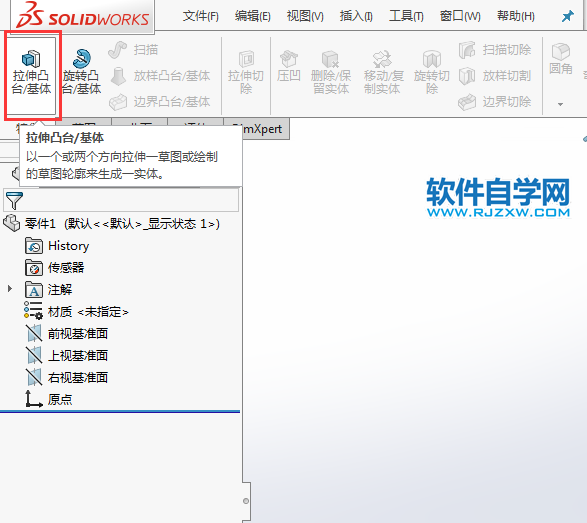Image resolution: width=587 pixels, height=523 pixels.
Task: Select 零件1 root node in feature tree
Action: point(111,224)
